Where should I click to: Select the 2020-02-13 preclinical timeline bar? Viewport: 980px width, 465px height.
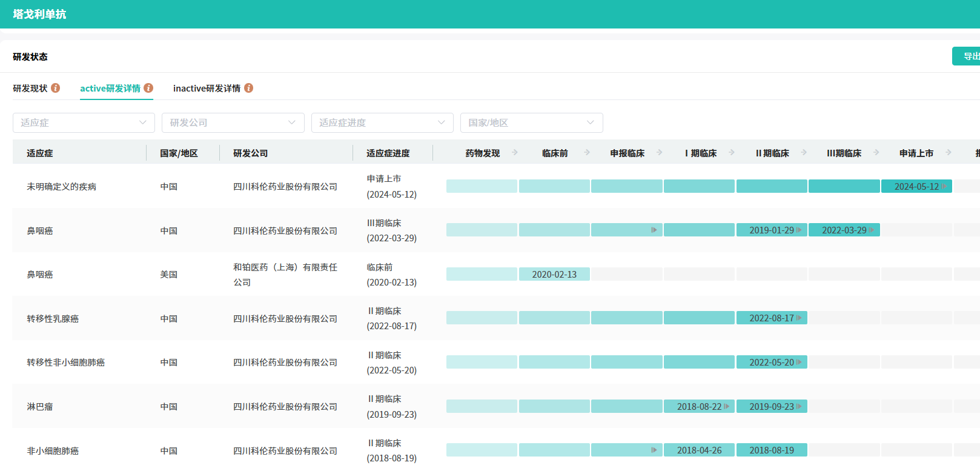(554, 275)
